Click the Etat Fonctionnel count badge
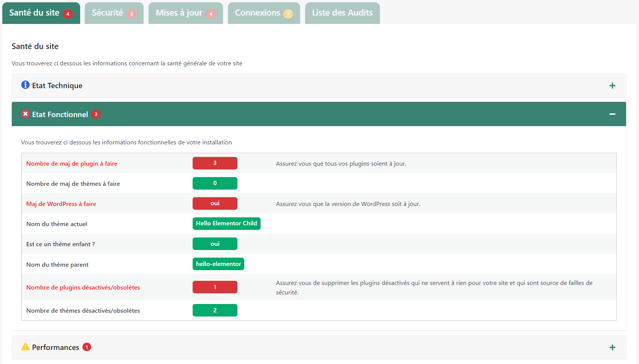639x364 pixels. click(x=96, y=114)
